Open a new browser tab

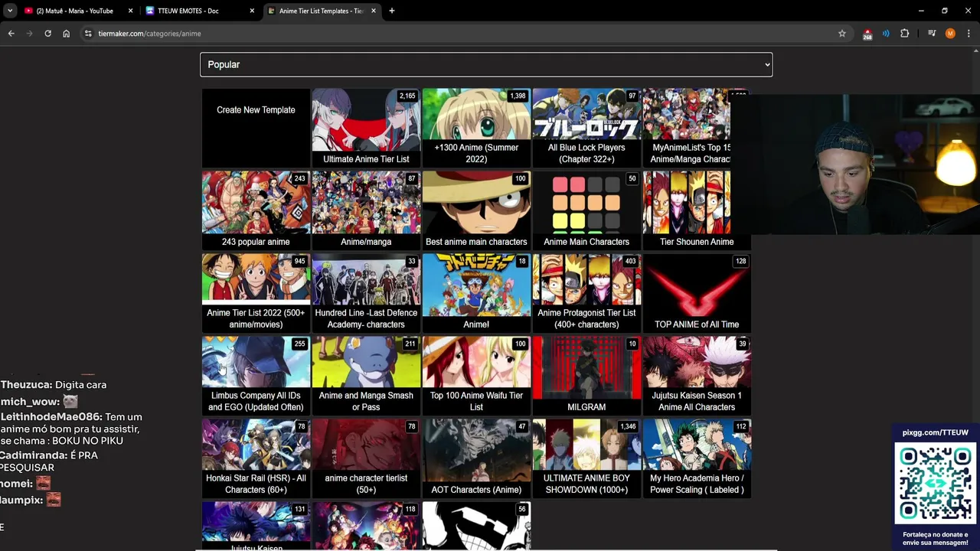point(391,11)
